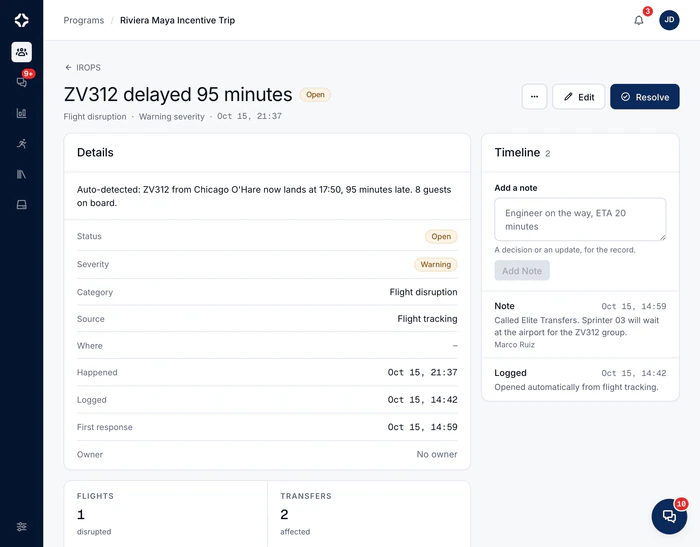Open messages icon with 9+ badge
The image size is (700, 547).
21,82
